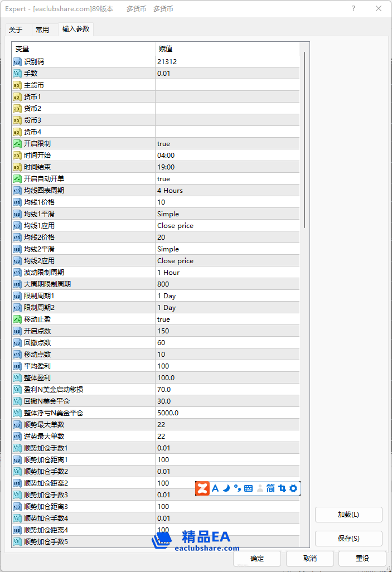Select the 货币4 empty value cell
Viewport: 392px width, 572px height.
point(228,132)
